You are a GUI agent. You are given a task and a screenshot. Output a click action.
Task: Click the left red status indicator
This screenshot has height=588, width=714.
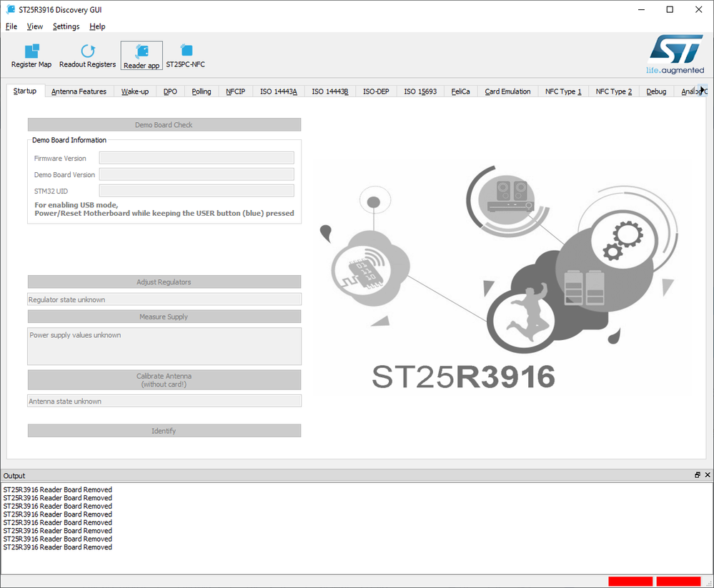pyautogui.click(x=630, y=582)
